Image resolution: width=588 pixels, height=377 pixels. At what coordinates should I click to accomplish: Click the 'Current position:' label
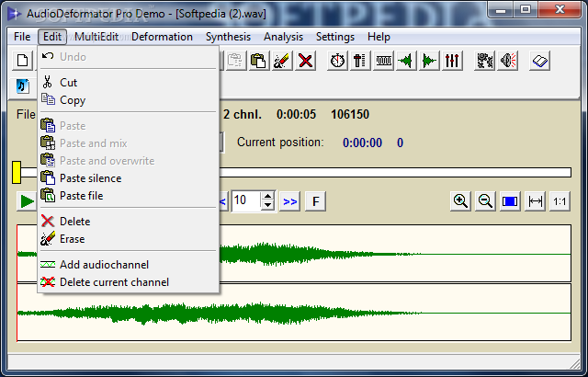[x=280, y=143]
